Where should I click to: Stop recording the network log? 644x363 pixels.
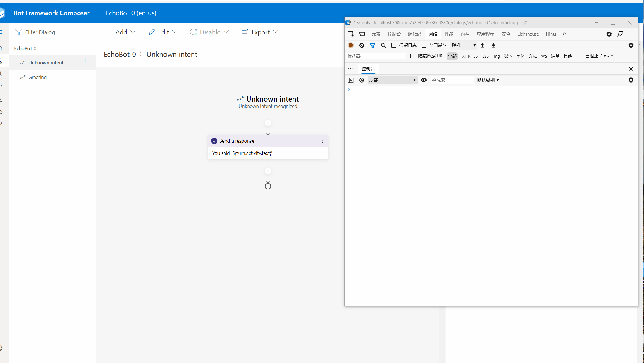coord(351,45)
